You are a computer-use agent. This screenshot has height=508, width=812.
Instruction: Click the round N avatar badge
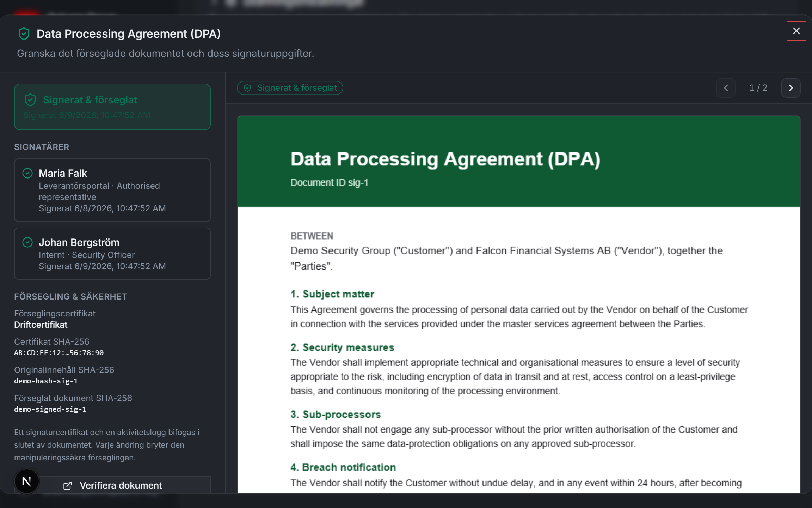[27, 481]
